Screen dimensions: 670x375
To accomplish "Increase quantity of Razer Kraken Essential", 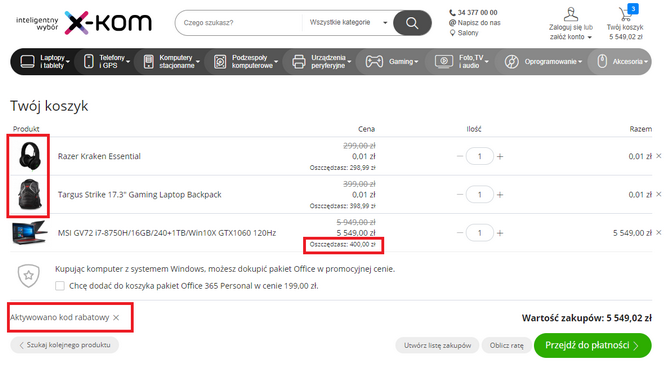I will pos(500,156).
